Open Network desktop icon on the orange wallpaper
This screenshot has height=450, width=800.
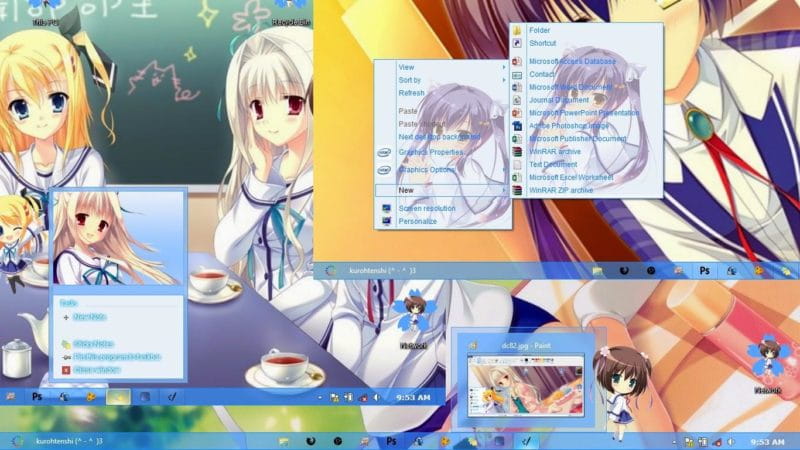click(x=767, y=366)
